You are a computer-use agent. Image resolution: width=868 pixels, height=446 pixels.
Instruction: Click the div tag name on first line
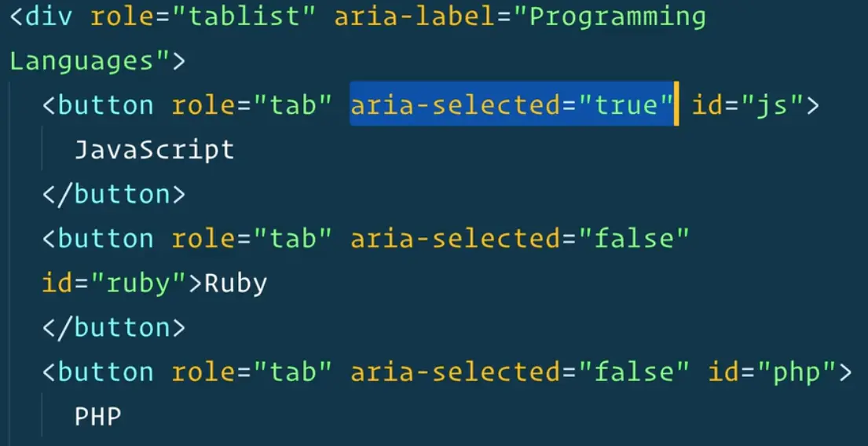coord(49,17)
